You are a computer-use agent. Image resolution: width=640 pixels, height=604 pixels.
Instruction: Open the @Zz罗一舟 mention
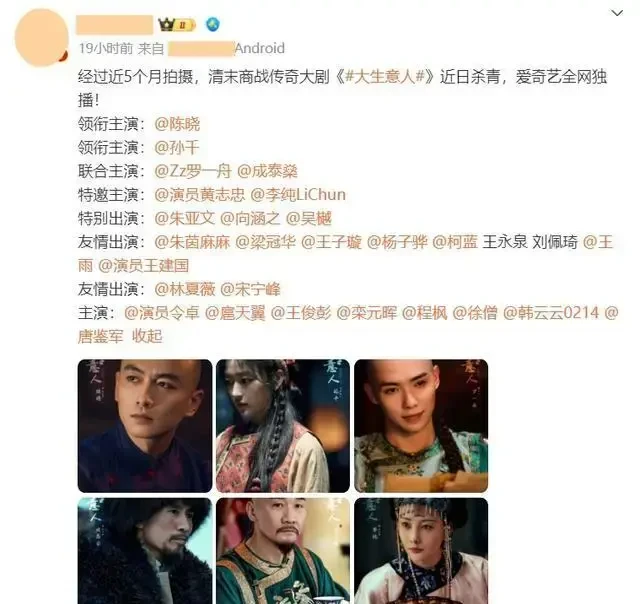pyautogui.click(x=193, y=171)
